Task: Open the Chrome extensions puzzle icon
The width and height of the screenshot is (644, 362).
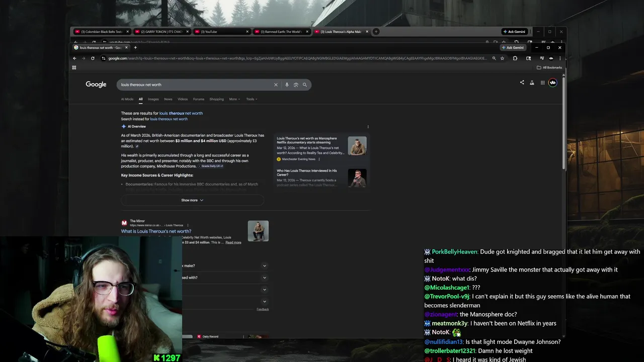Action: pos(515,58)
